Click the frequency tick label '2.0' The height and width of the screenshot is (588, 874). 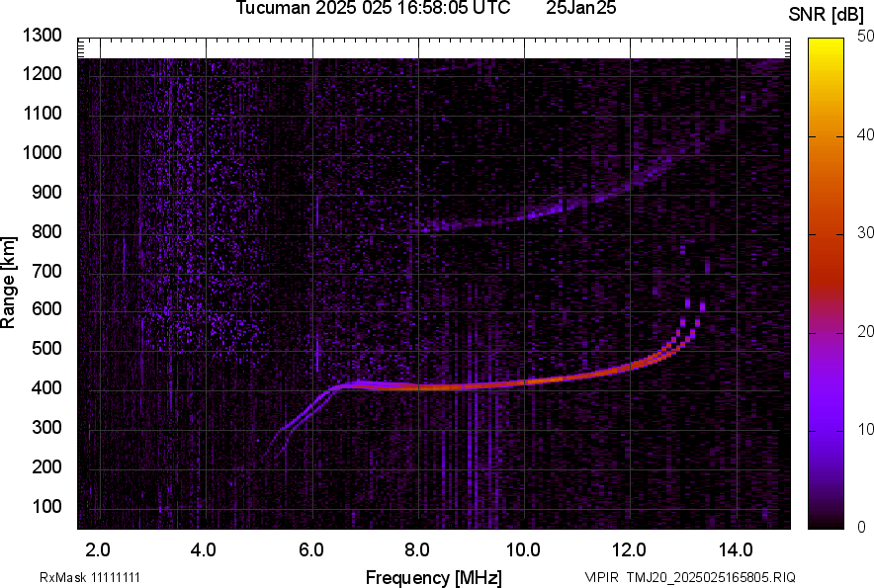pyautogui.click(x=98, y=550)
